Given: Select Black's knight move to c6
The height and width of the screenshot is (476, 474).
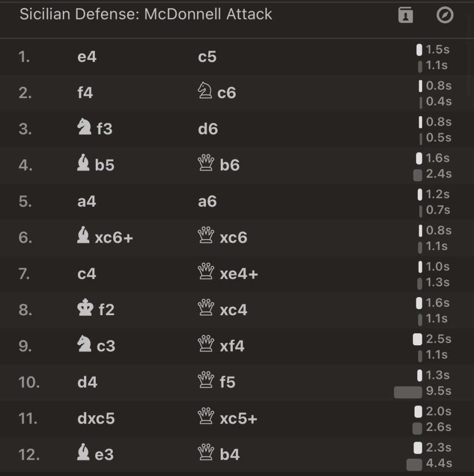Looking at the screenshot, I should pyautogui.click(x=217, y=93).
